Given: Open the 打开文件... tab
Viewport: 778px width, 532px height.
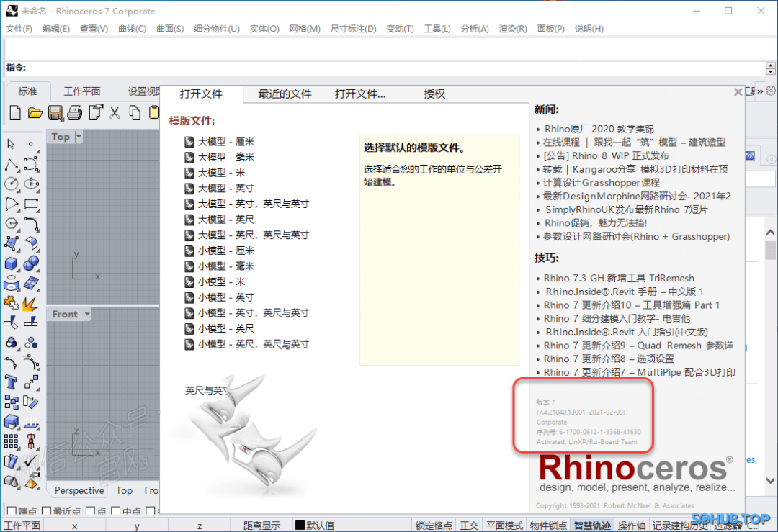Looking at the screenshot, I should click(x=360, y=94).
